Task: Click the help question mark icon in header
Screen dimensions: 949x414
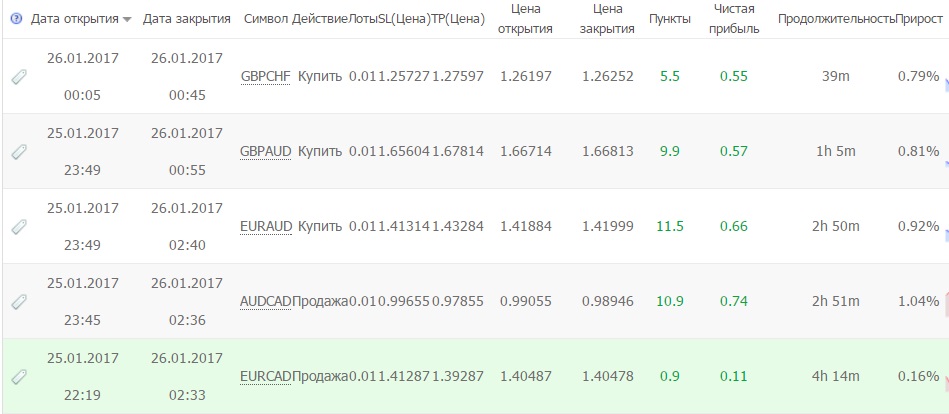Action: tap(16, 19)
